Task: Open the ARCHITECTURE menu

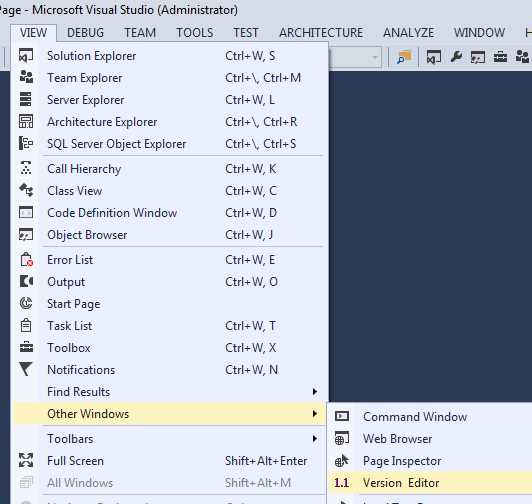Action: (x=321, y=33)
